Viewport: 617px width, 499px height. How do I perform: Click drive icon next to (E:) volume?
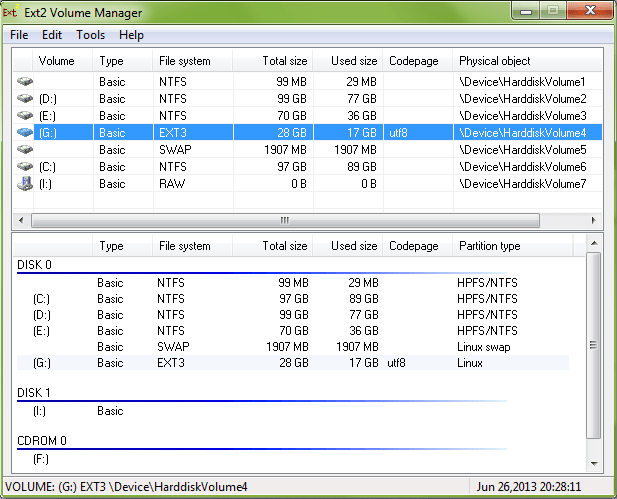(24, 116)
